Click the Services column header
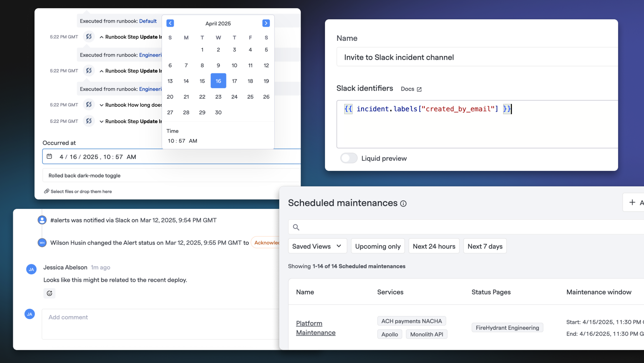This screenshot has height=363, width=644. pos(390,292)
